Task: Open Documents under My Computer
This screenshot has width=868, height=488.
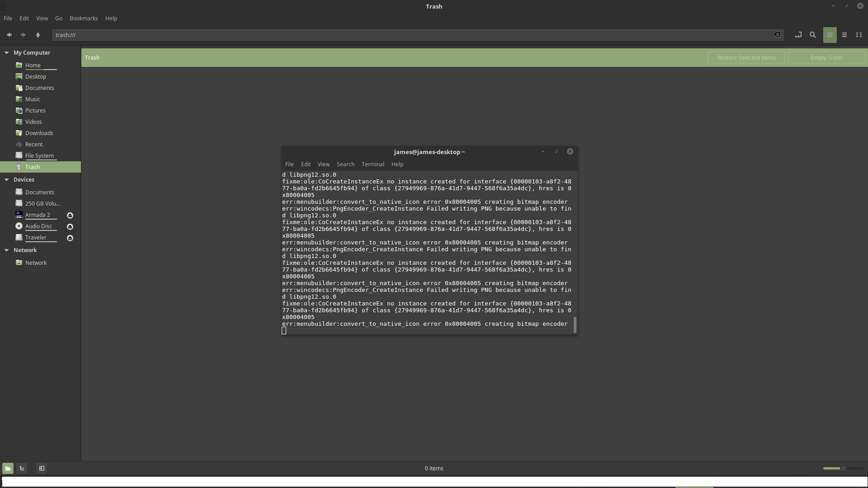Action: tap(40, 88)
